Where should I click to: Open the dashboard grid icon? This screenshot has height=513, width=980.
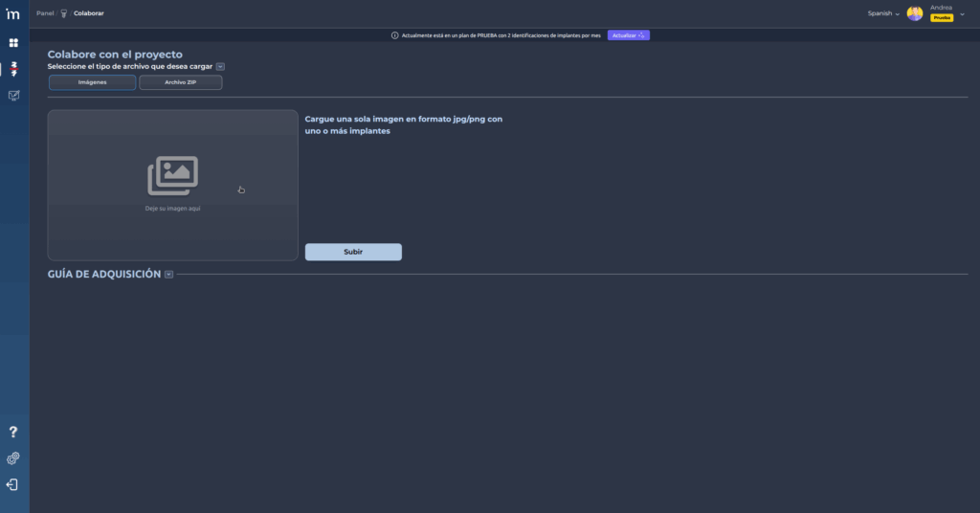pyautogui.click(x=13, y=43)
